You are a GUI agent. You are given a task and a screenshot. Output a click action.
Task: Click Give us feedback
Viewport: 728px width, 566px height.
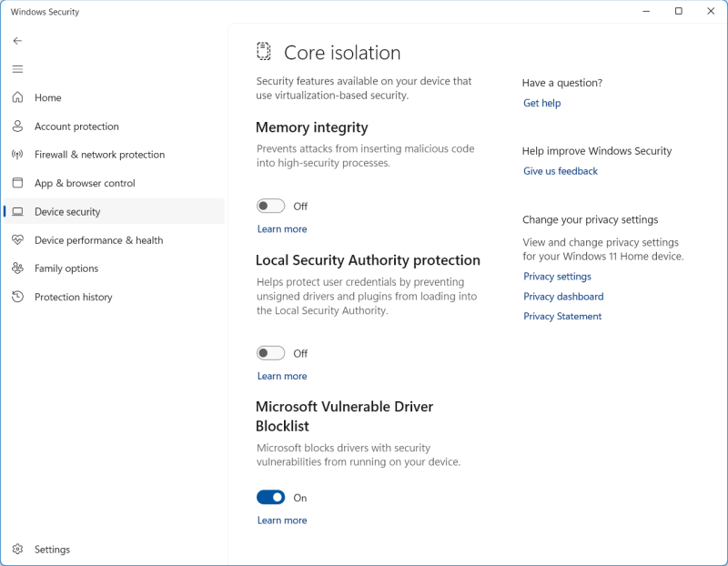[x=561, y=170]
